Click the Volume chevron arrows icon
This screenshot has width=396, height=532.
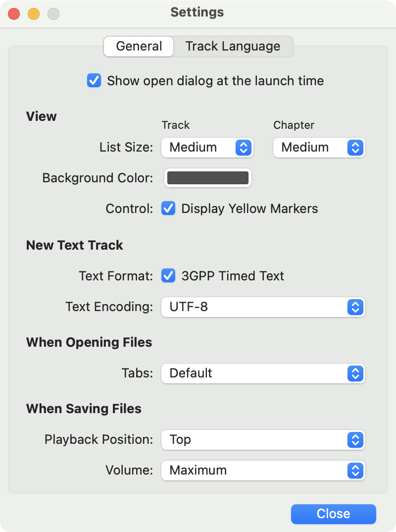(355, 471)
